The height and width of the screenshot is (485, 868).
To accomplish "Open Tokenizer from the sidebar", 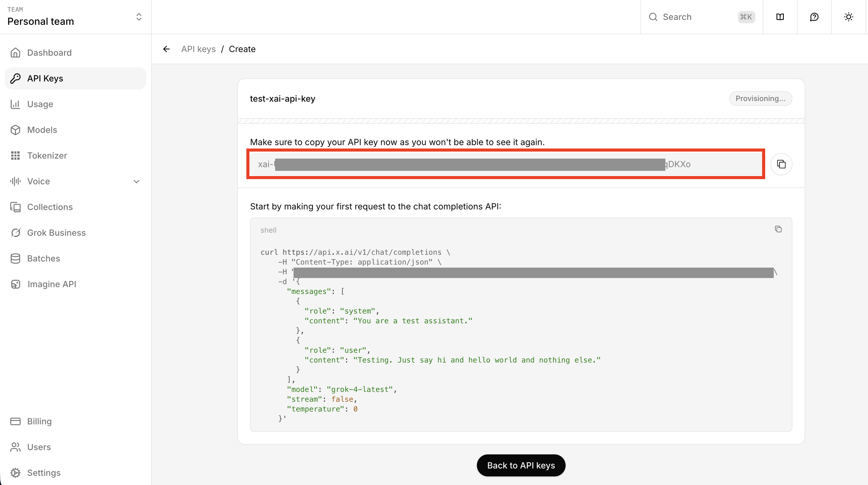I will coord(47,155).
